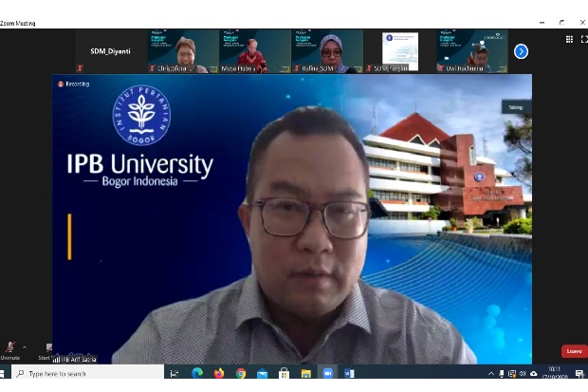
Task: Select the Musa Hubeis participant video thumbnail
Action: 255,51
